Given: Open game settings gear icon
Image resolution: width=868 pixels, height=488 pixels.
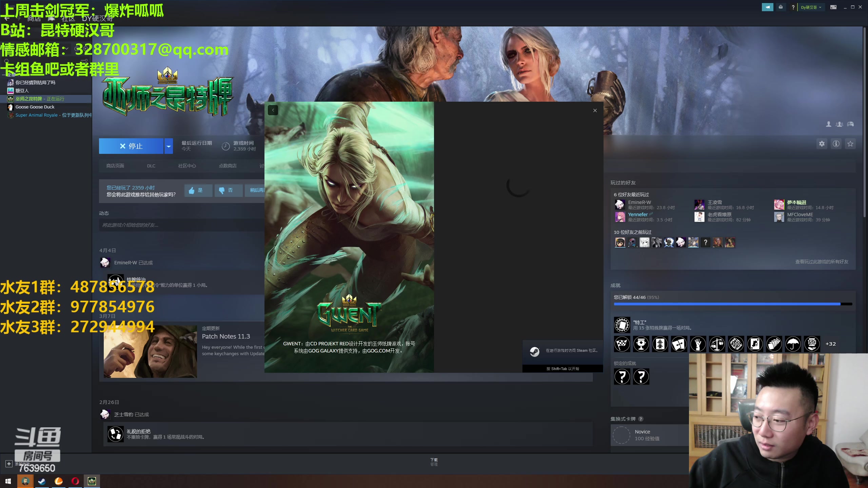Looking at the screenshot, I should pos(822,144).
